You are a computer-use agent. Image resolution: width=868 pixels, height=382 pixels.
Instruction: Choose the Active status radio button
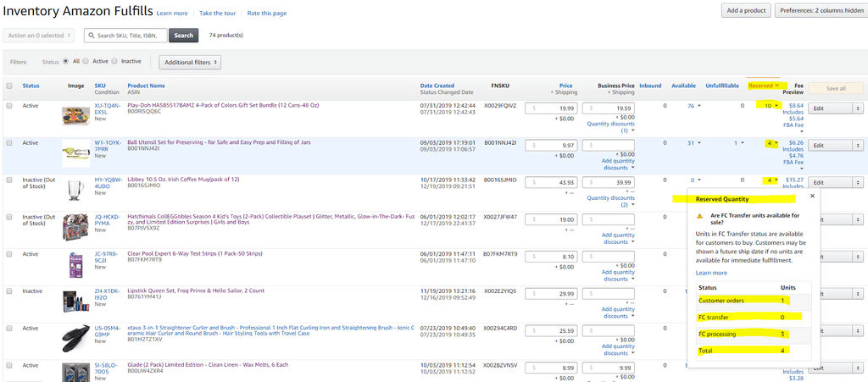(x=86, y=61)
